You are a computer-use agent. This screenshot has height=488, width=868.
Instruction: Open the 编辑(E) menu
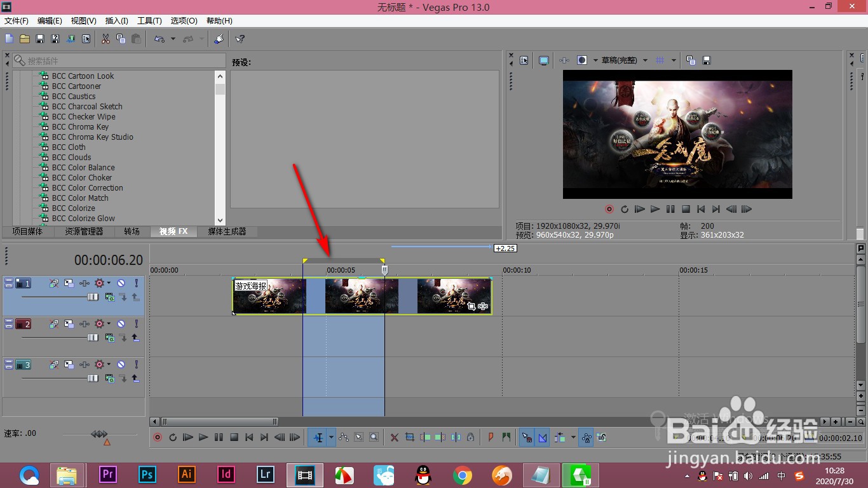pyautogui.click(x=50, y=21)
